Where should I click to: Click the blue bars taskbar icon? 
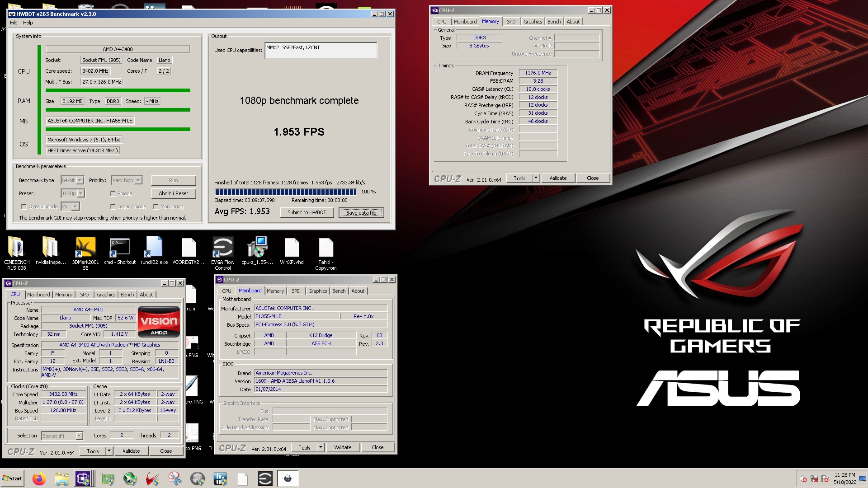pyautogui.click(x=220, y=479)
